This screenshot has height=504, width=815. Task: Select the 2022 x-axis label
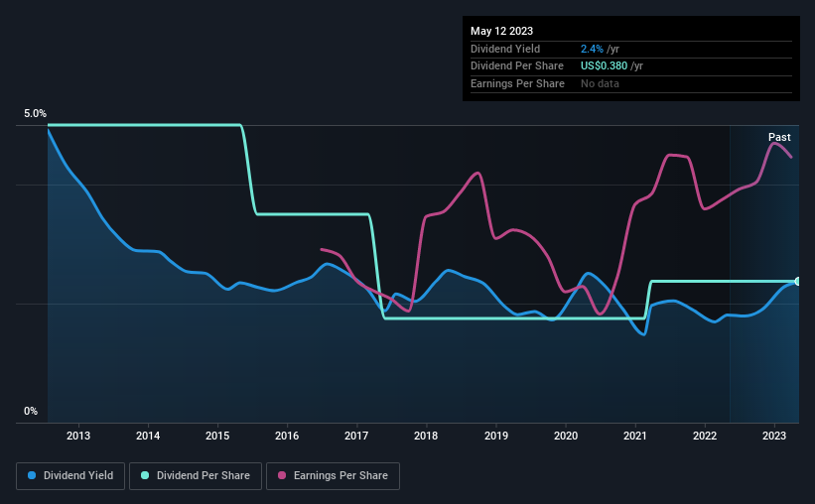705,436
